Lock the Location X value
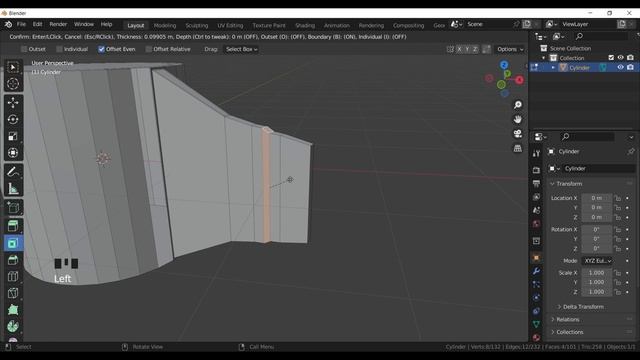The width and height of the screenshot is (640, 360). pos(618,198)
